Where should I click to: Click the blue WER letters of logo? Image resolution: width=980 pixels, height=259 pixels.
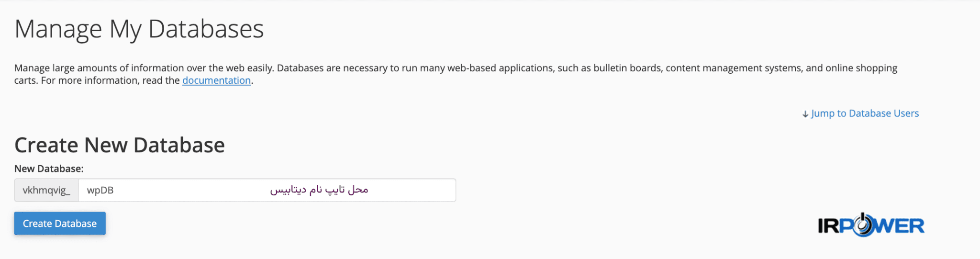pos(900,225)
